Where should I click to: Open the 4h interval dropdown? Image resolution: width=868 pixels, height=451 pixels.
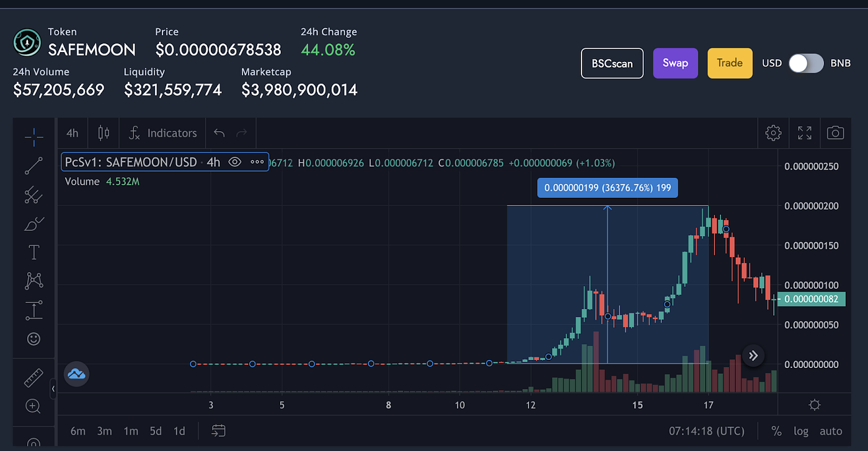click(73, 133)
